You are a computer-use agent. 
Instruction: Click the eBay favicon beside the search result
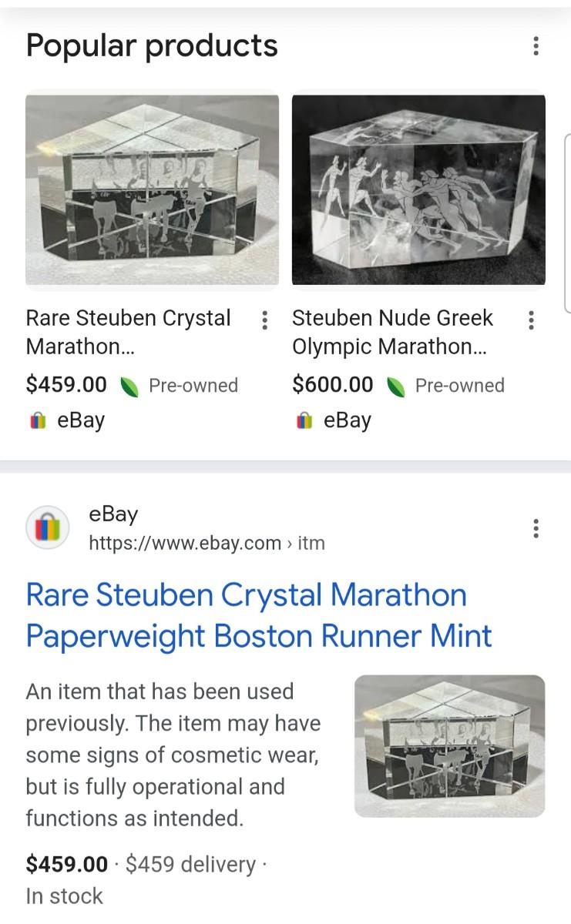[48, 529]
